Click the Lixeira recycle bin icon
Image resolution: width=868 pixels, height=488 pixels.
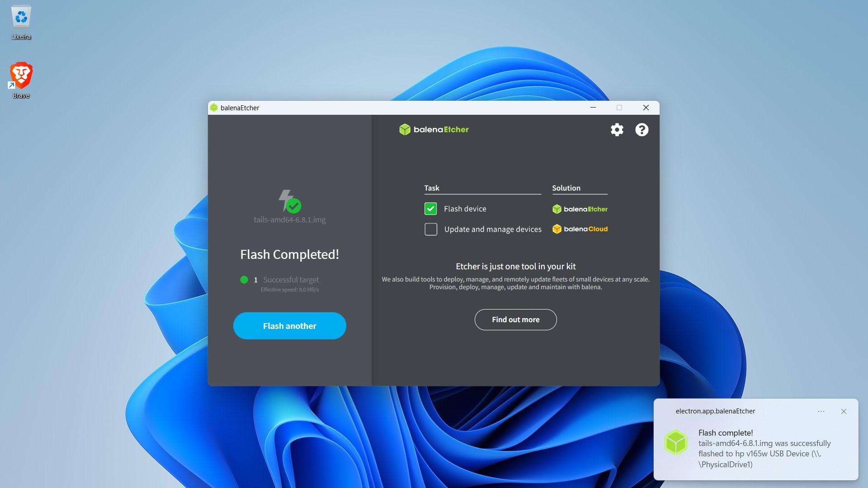click(20, 17)
